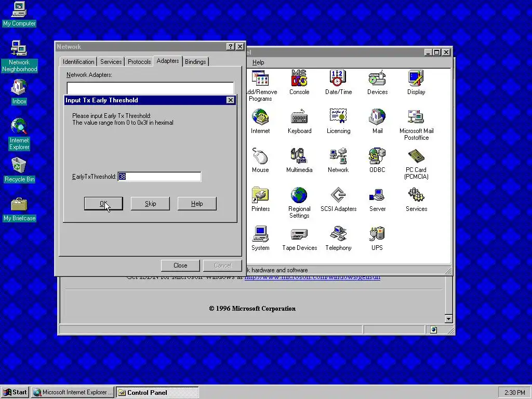Select the Console icon in Control Panel

click(299, 82)
